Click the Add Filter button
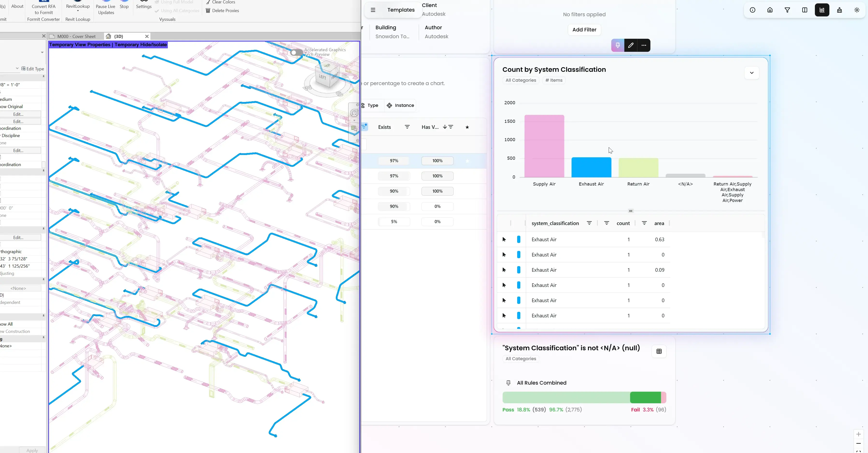The image size is (868, 453). pyautogui.click(x=584, y=30)
